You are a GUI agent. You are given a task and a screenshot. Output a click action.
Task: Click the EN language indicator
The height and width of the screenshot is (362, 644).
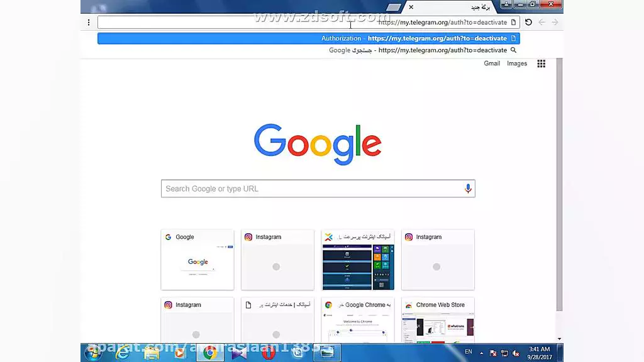[x=468, y=352]
